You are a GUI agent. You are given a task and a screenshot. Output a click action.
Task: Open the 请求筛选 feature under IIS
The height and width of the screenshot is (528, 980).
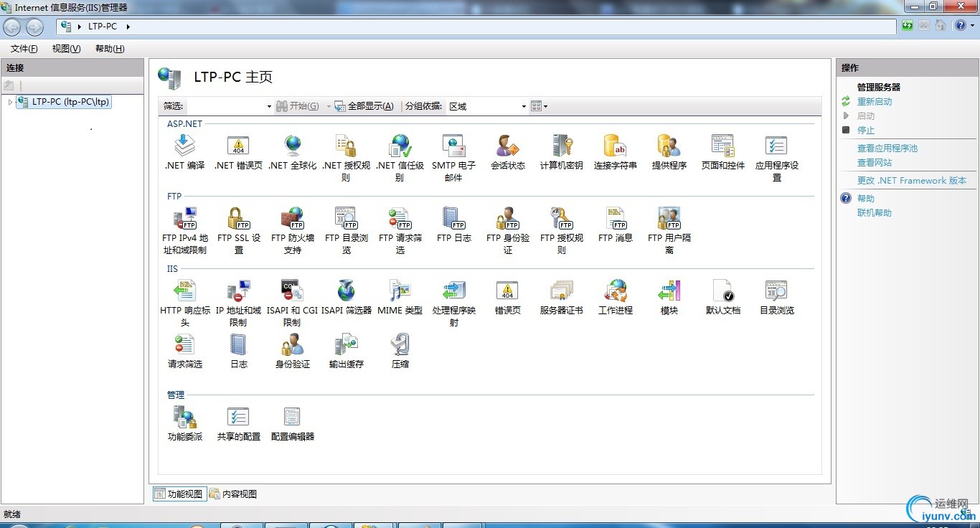click(x=184, y=352)
